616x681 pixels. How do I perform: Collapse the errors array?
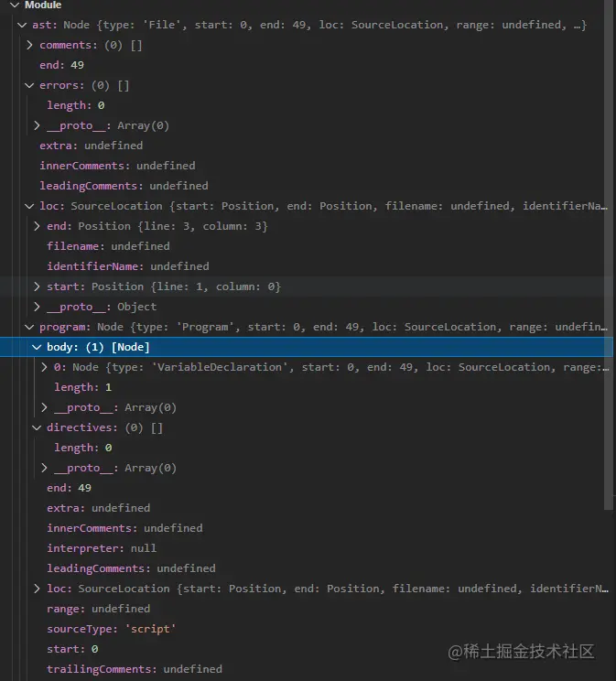point(29,85)
